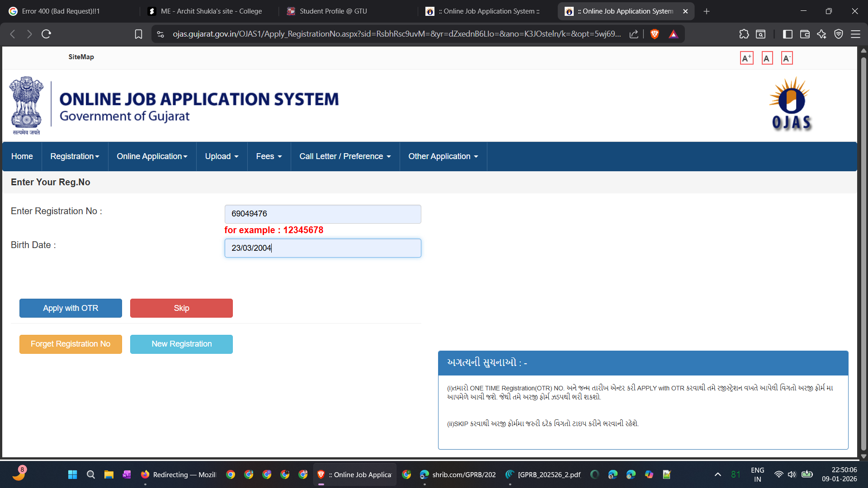Bookmark this page using bookmark icon
868x488 pixels.
138,34
